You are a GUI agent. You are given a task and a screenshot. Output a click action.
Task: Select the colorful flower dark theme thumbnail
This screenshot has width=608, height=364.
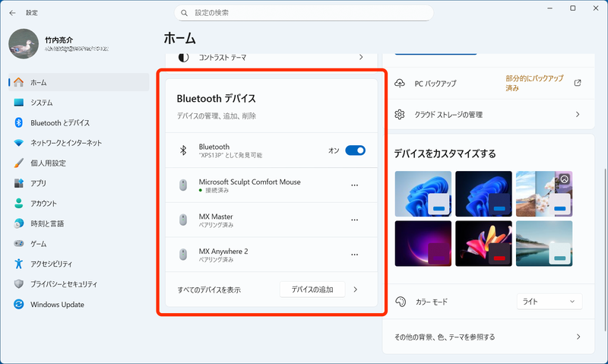(483, 243)
